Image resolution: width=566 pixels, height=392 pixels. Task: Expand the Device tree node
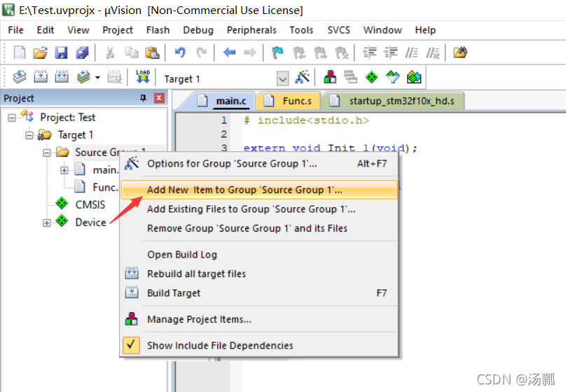(46, 223)
